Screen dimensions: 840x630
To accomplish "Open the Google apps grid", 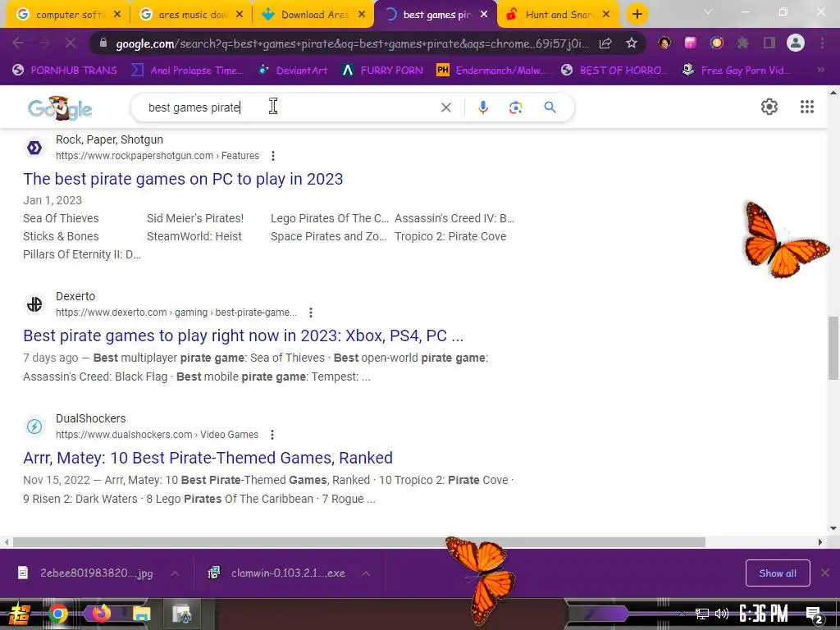I will (807, 107).
